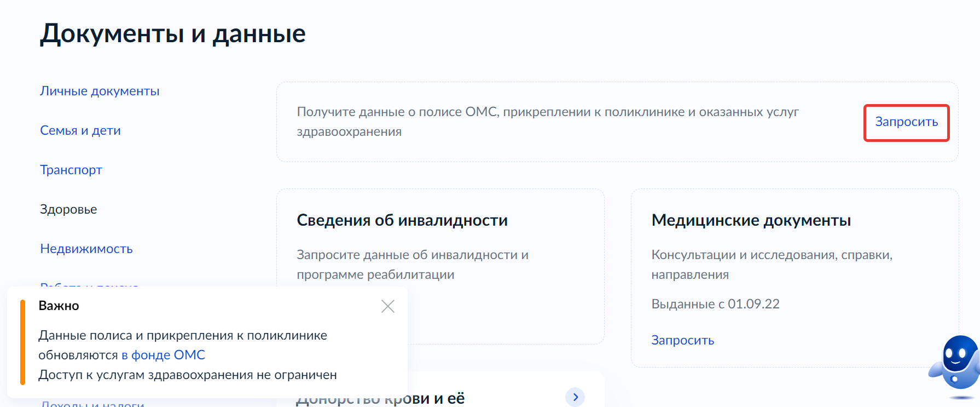Select Транспорт in the sidebar

coord(71,170)
